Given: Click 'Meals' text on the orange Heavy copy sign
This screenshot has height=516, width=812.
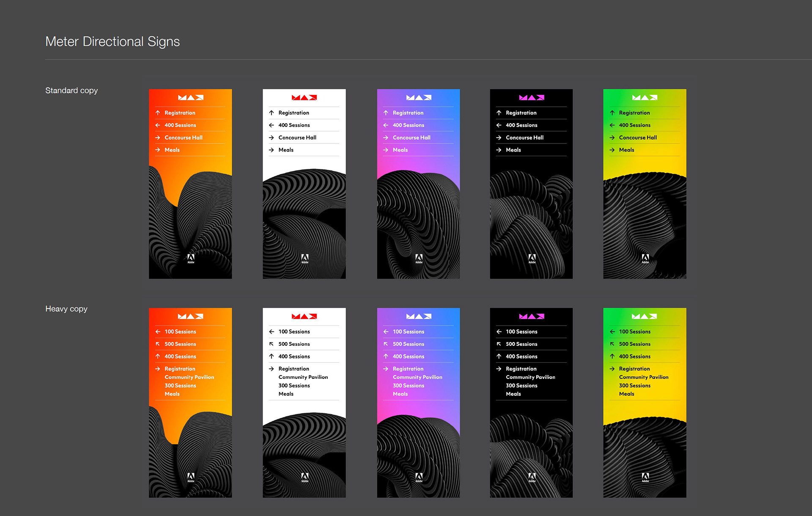Looking at the screenshot, I should pos(172,394).
